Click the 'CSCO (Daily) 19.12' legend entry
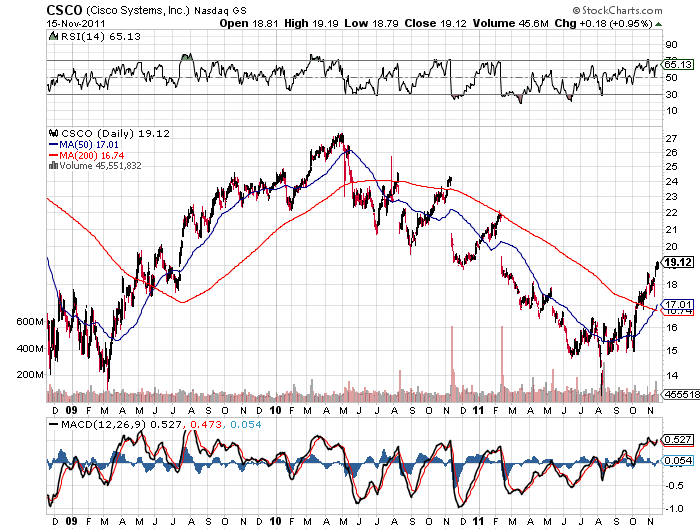Screen dimensions: 700x530 pos(115,134)
